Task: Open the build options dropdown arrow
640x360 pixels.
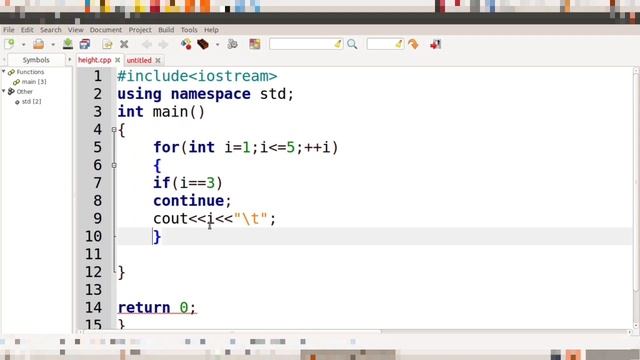Action: [x=218, y=44]
